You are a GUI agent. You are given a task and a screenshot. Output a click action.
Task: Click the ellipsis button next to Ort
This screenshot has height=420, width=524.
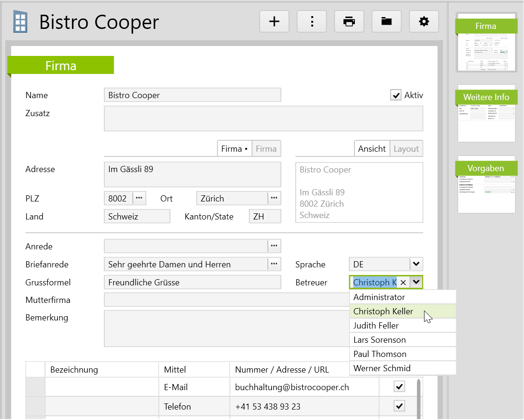click(274, 198)
